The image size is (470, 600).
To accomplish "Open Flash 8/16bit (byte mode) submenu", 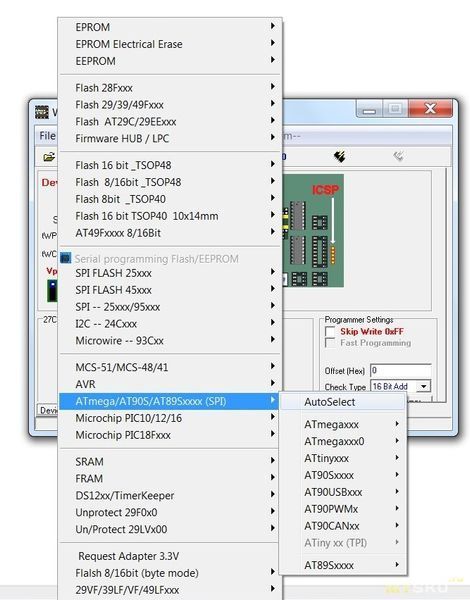I will (170, 572).
